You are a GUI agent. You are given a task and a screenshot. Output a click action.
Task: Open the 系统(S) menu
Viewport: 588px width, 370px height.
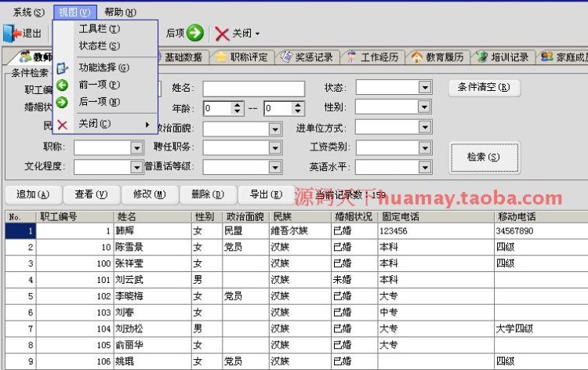pyautogui.click(x=28, y=13)
